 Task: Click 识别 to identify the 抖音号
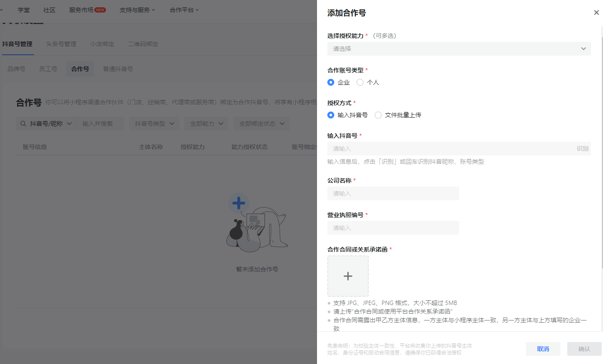[x=583, y=149]
